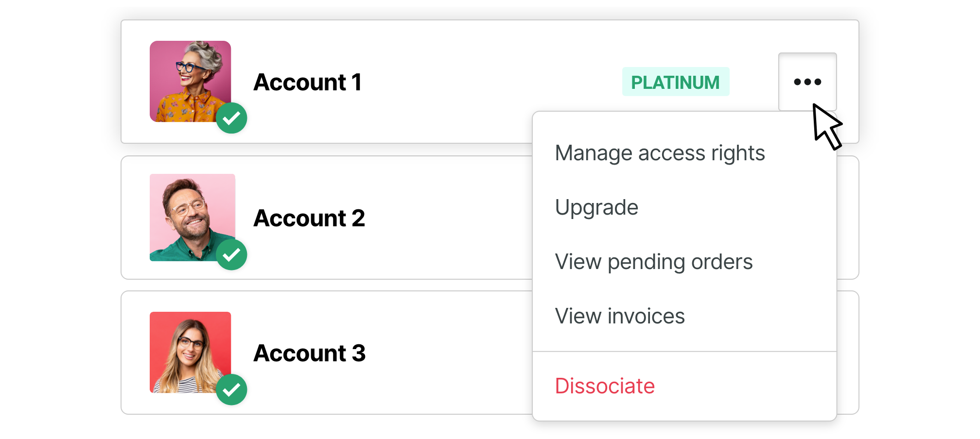This screenshot has width=980, height=439.
Task: Select View pending orders in the menu
Action: [654, 261]
